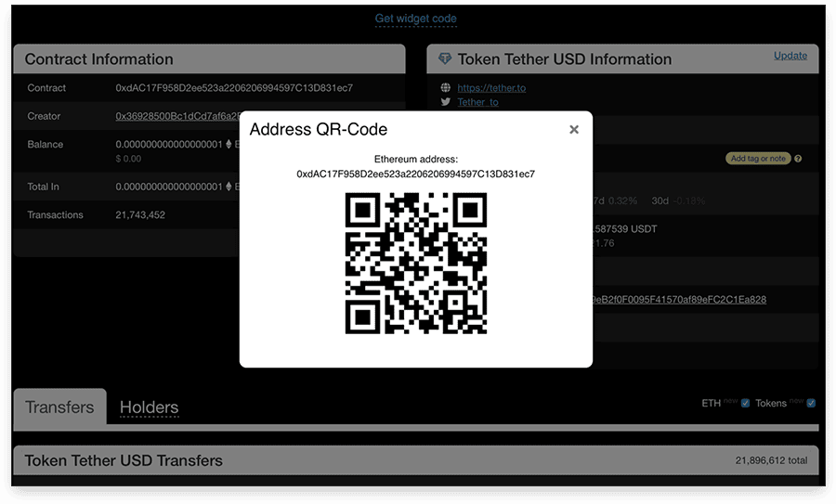Open the https://tether.to website link

(491, 88)
